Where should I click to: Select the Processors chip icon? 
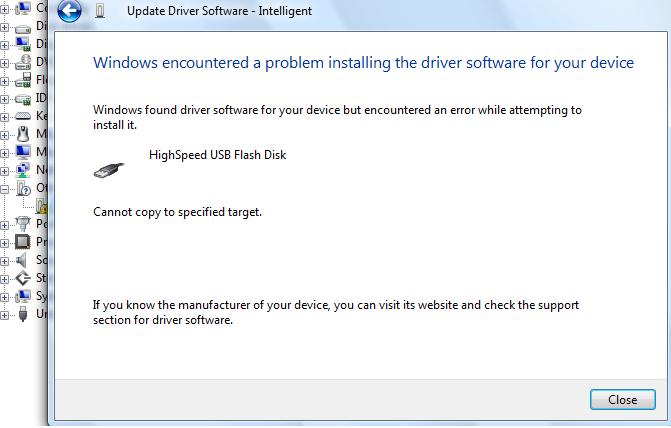pos(23,242)
